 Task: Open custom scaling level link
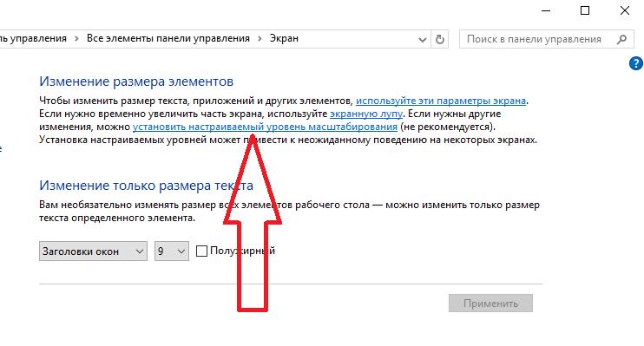pos(265,127)
